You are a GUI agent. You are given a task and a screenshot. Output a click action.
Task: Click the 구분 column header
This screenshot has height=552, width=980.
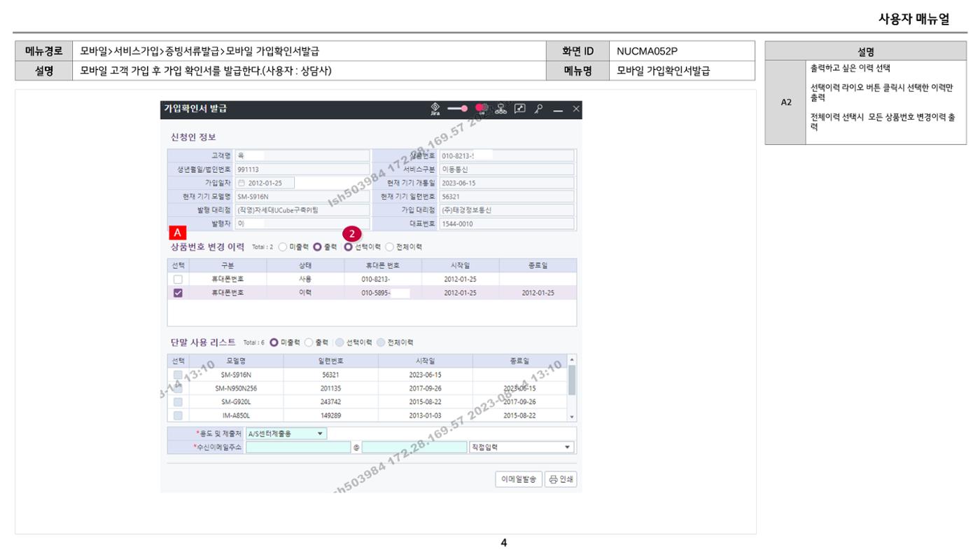pos(228,265)
